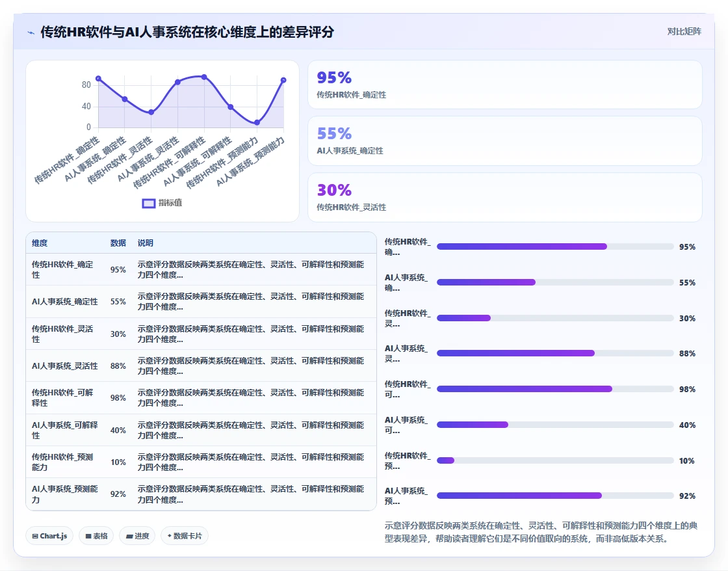Click the first chart point, 传统HR软件_确定性
The height and width of the screenshot is (571, 728).
pyautogui.click(x=98, y=79)
